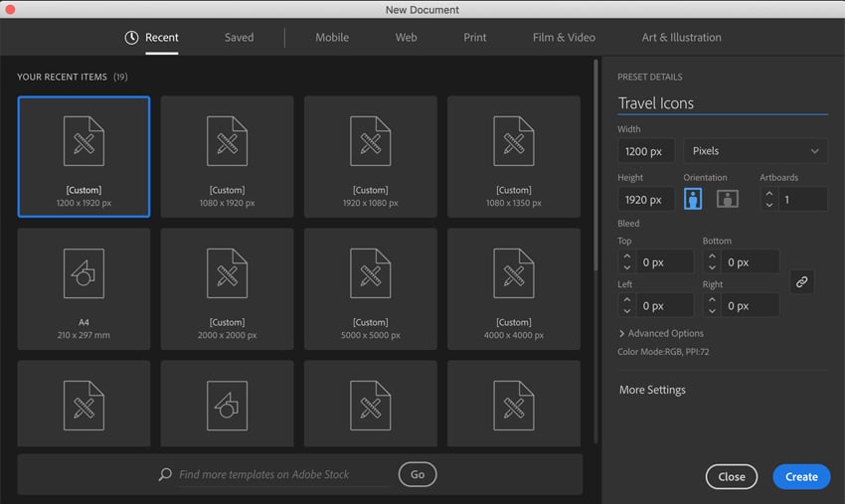Increase Right bleed with up arrow
This screenshot has width=845, height=504.
coord(712,299)
